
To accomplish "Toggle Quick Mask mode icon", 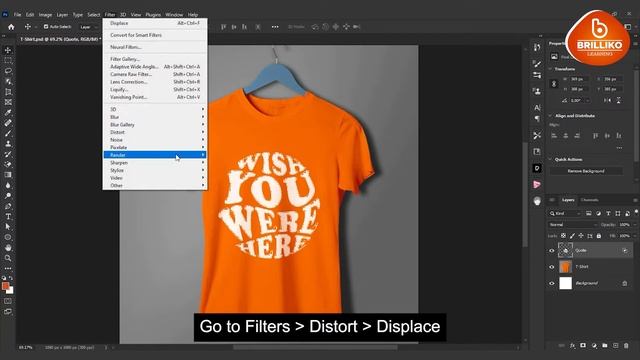I will pyautogui.click(x=8, y=301).
